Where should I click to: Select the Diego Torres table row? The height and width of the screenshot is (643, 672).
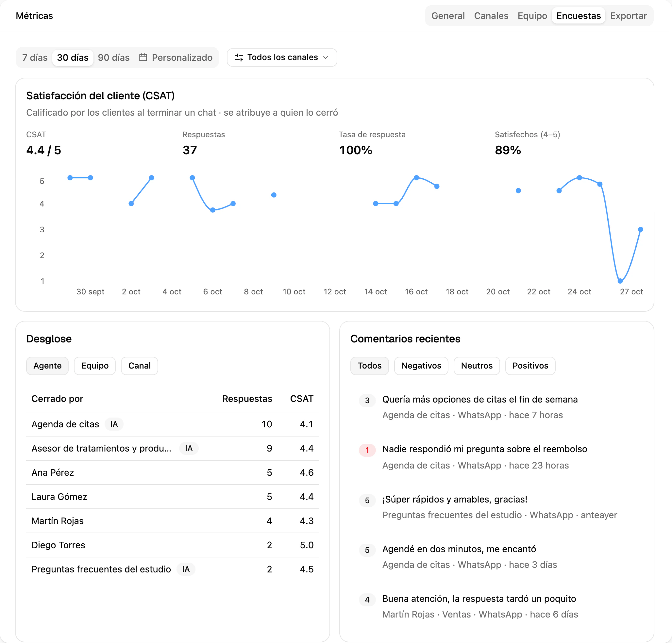[173, 545]
